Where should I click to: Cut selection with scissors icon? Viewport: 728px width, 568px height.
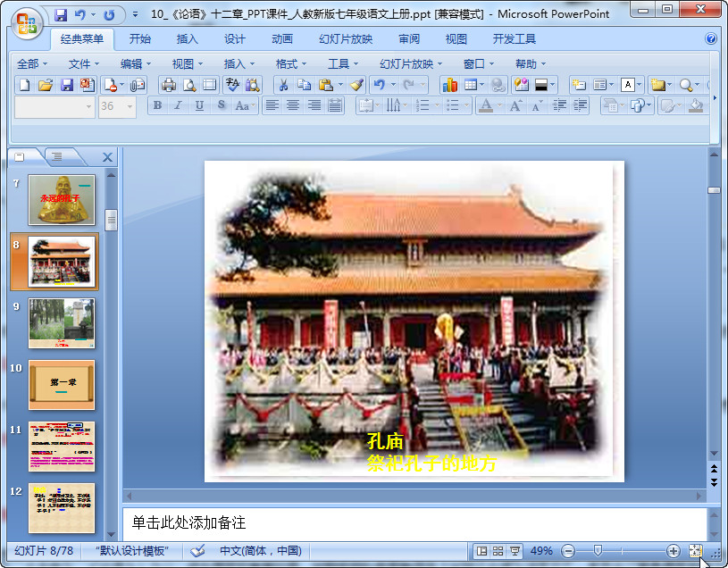point(283,85)
